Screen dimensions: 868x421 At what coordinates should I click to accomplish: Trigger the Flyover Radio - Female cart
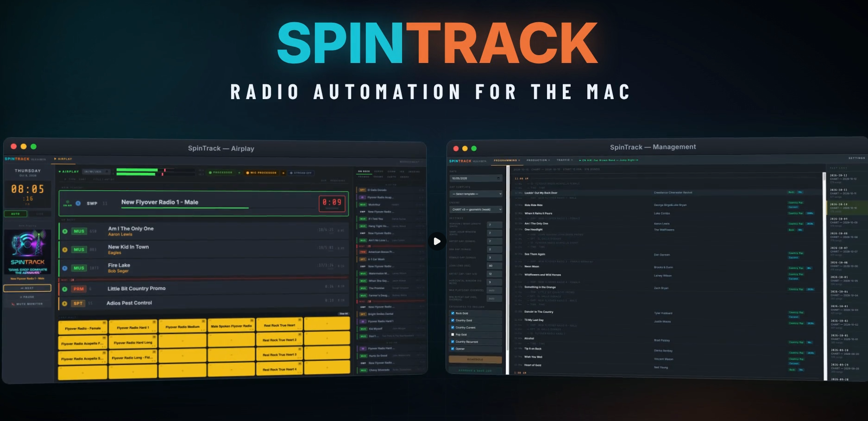tap(83, 328)
